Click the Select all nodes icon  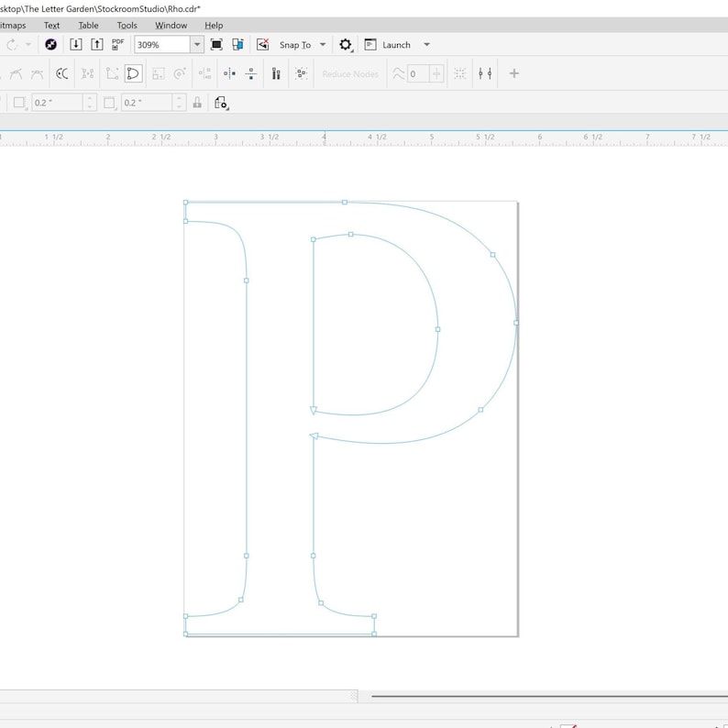click(302, 73)
